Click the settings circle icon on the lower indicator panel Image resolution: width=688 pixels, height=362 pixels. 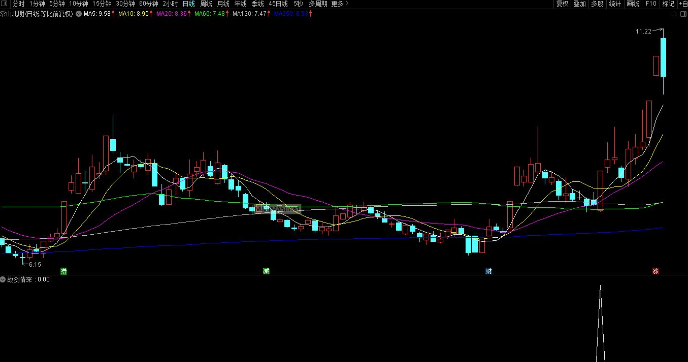3,280
